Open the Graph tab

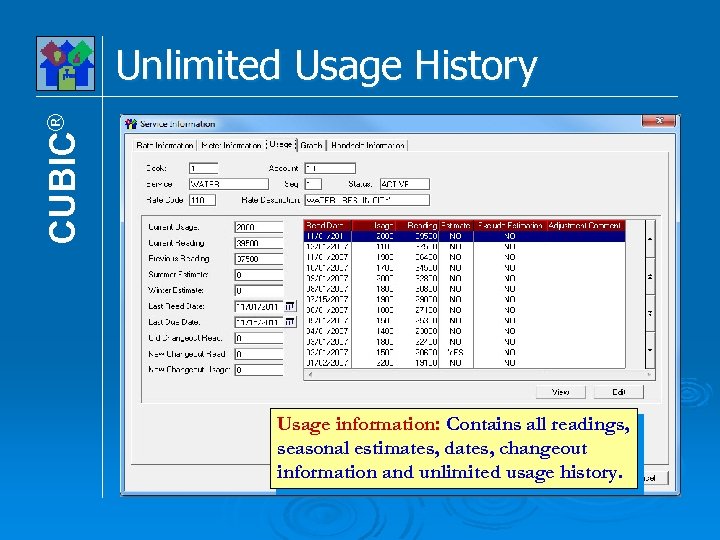click(x=311, y=146)
